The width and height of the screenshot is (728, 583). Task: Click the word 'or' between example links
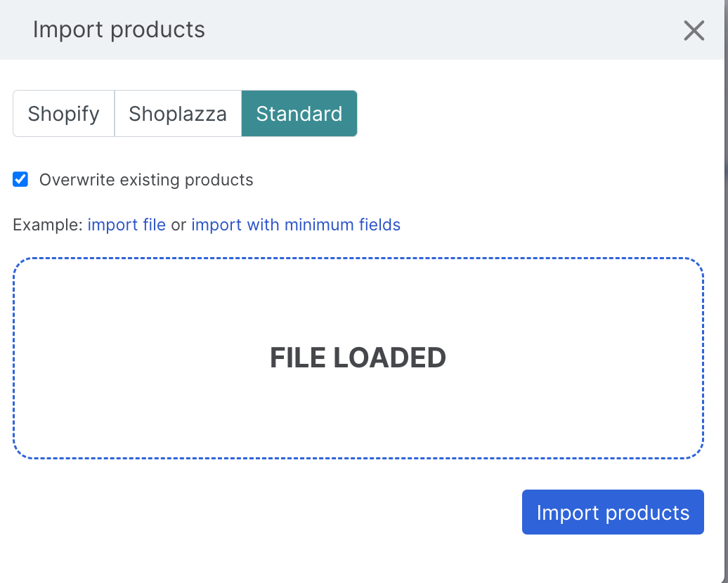(x=178, y=225)
